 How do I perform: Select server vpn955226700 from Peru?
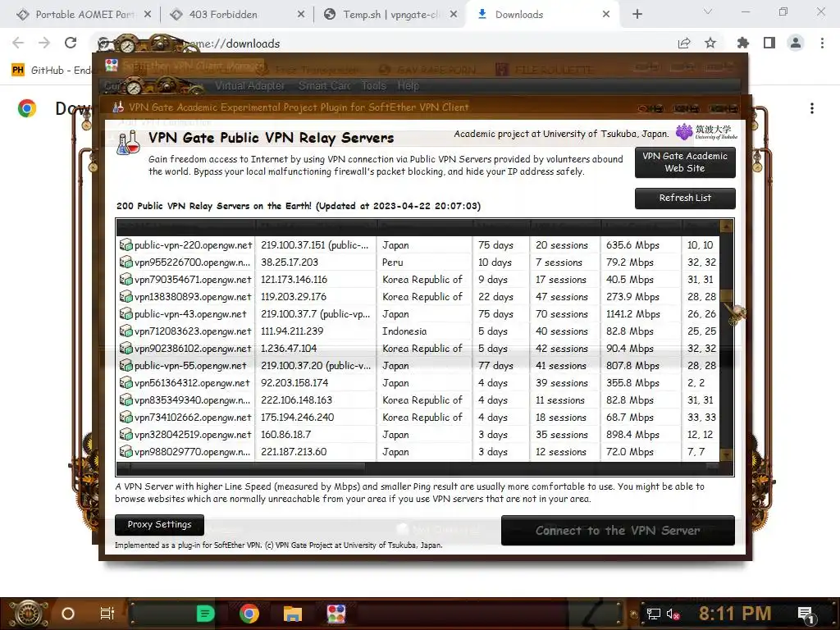(x=418, y=262)
